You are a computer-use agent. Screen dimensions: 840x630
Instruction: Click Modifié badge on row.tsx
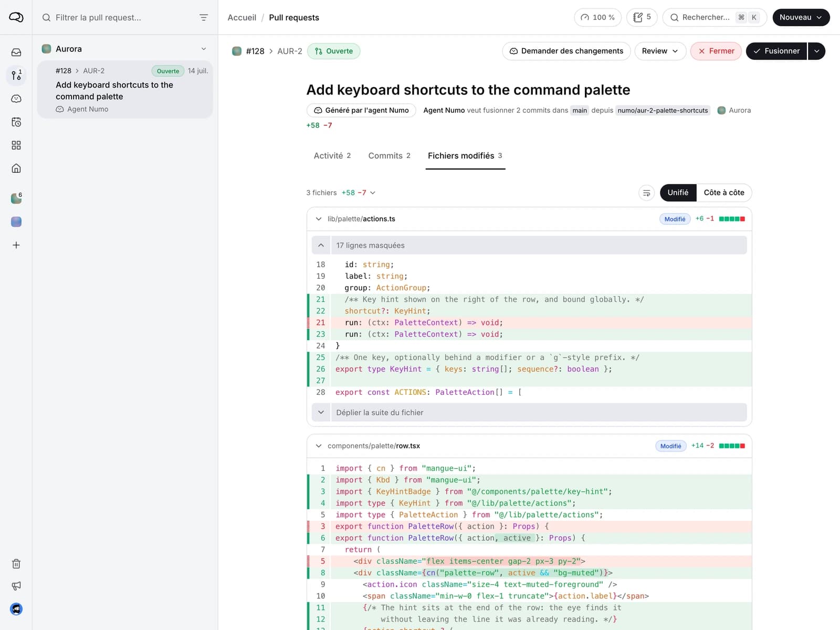coord(670,446)
